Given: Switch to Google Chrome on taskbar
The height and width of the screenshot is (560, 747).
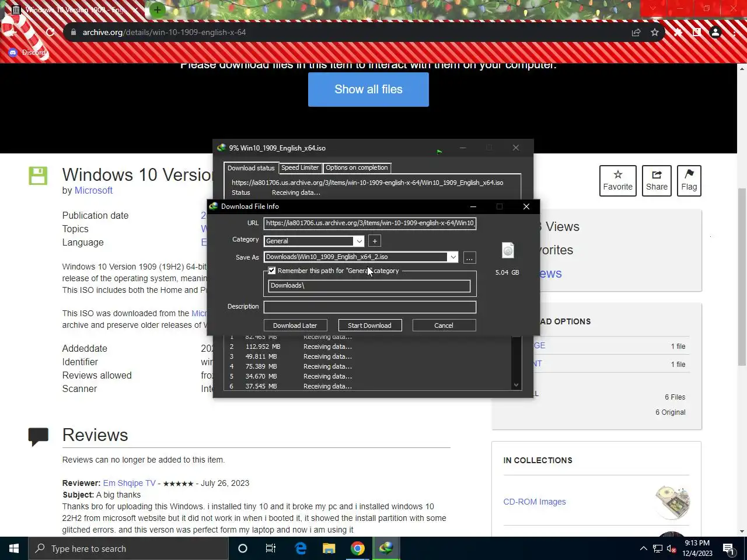Looking at the screenshot, I should (358, 548).
